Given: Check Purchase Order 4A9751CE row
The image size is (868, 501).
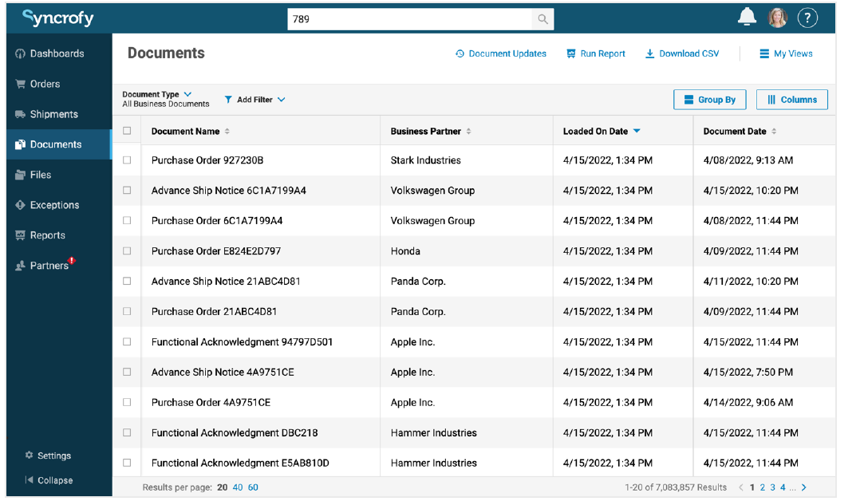Looking at the screenshot, I should [127, 402].
